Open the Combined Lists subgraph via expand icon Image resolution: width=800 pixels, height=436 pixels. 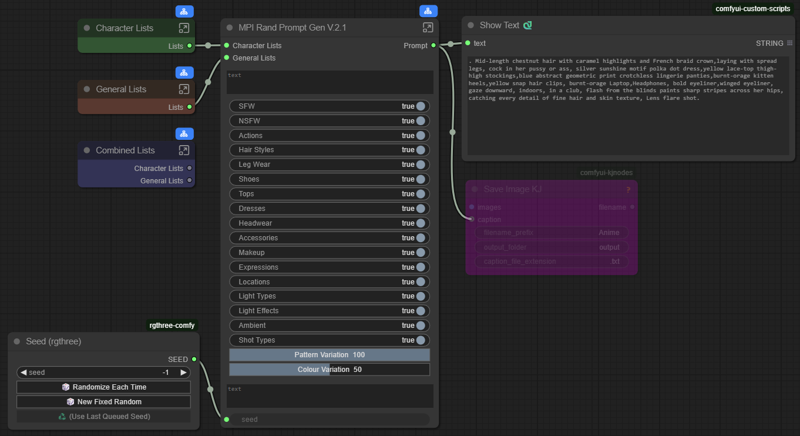tap(183, 151)
